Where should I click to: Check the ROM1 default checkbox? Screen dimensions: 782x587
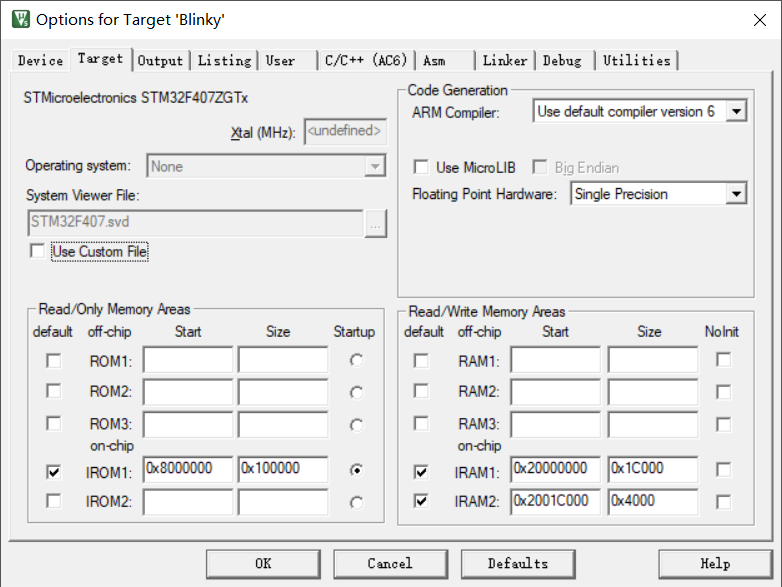coord(53,361)
